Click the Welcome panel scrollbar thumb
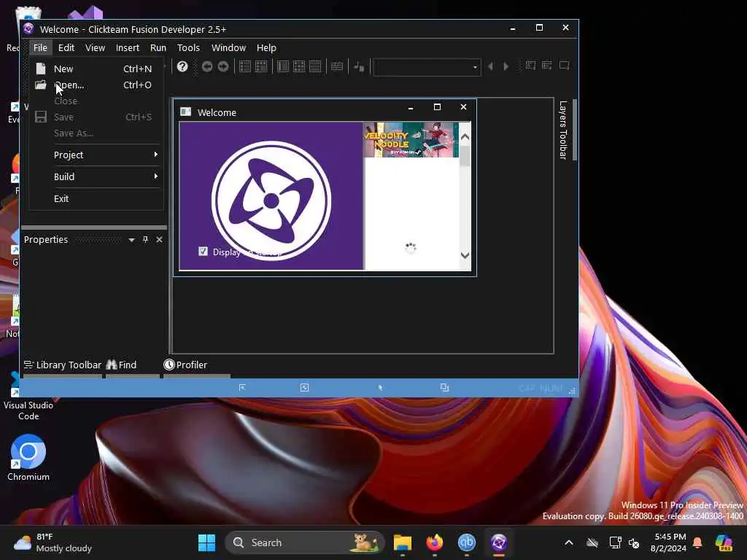Viewport: 747px width, 560px height. tap(465, 156)
